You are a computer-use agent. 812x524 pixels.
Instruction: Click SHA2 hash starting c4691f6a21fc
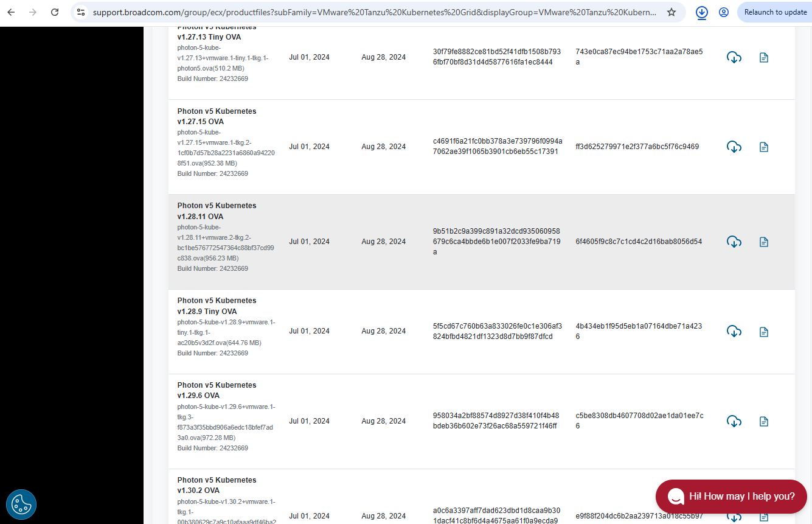pyautogui.click(x=498, y=146)
